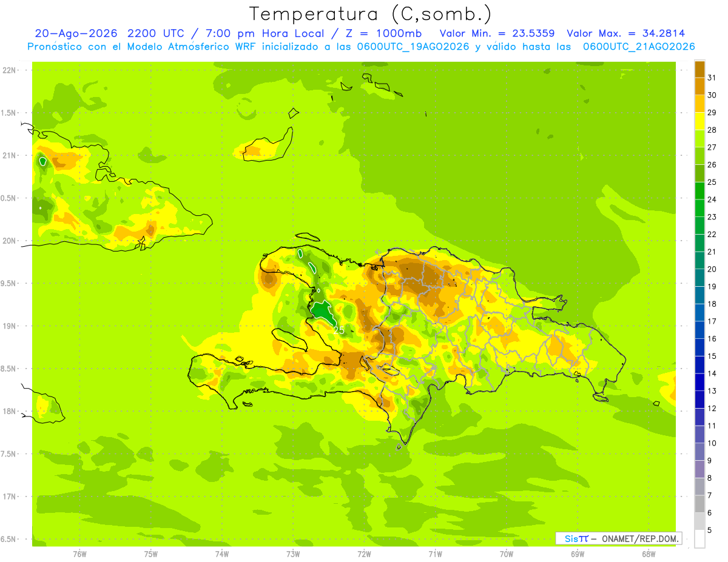The image size is (728, 562).
Task: Click "Valor Max. = 34.2814" text
Action: (625, 33)
